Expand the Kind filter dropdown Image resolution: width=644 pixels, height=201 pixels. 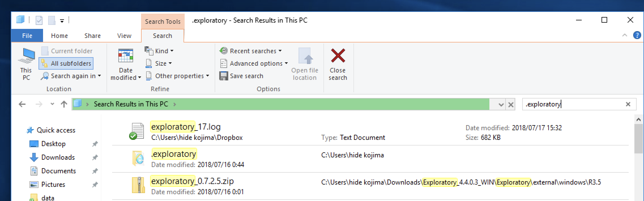(x=159, y=51)
